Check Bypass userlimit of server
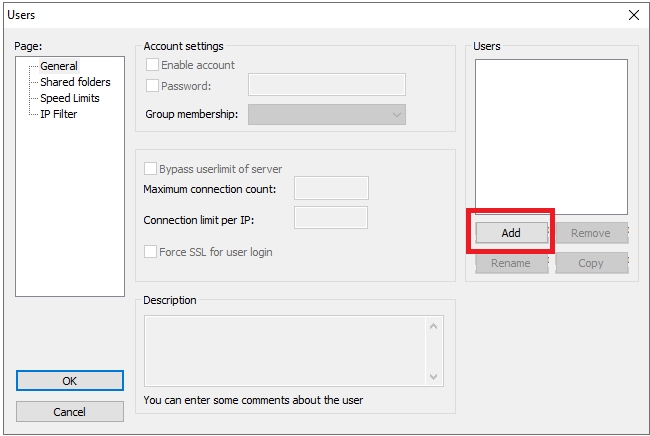650x436 pixels. [x=151, y=169]
